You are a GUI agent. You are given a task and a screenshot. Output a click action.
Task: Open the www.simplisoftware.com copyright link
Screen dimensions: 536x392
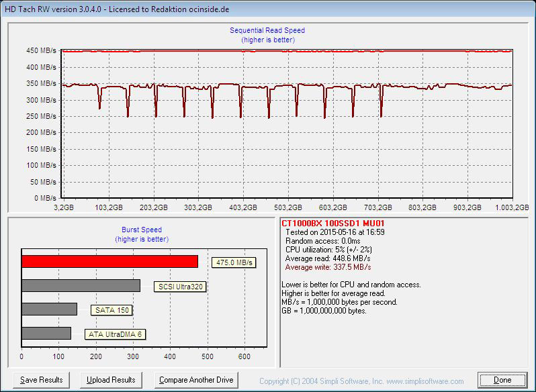coord(425,381)
